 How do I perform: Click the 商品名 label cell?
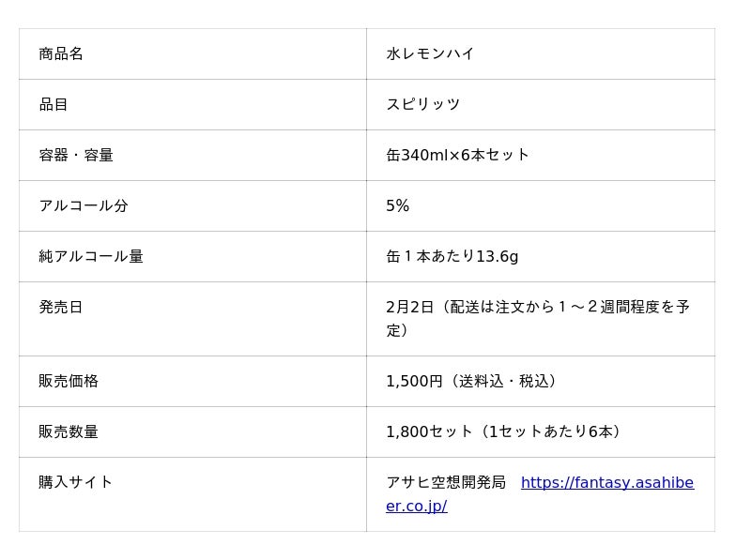pyautogui.click(x=61, y=54)
